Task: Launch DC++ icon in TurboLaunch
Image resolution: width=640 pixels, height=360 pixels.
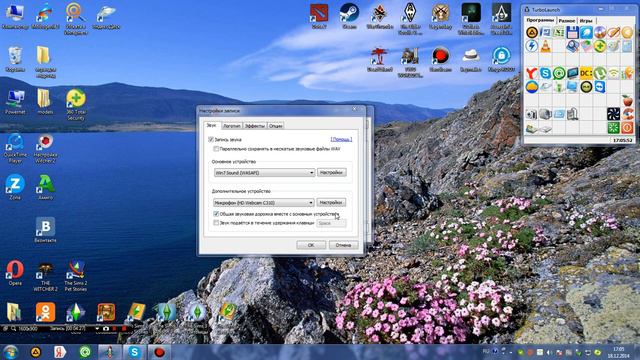Action: click(x=586, y=73)
